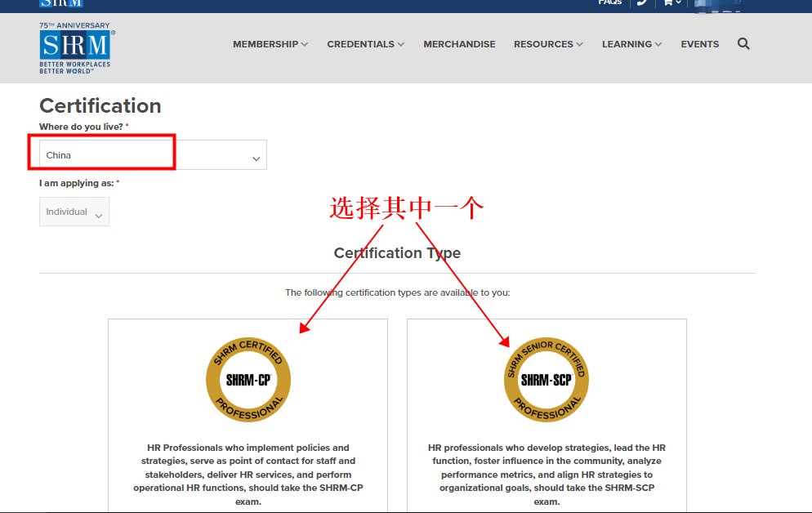Click the Resources chevron arrow
The image size is (812, 513).
tap(579, 44)
